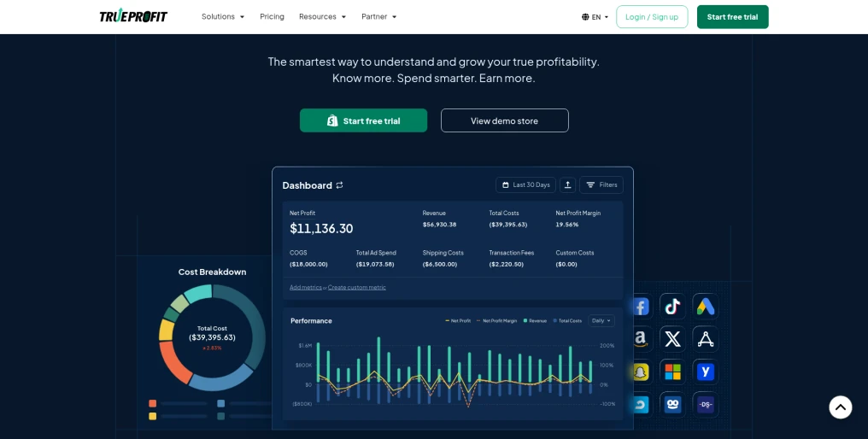The height and width of the screenshot is (439, 868).
Task: Click Login / Sign up button
Action: [x=652, y=16]
